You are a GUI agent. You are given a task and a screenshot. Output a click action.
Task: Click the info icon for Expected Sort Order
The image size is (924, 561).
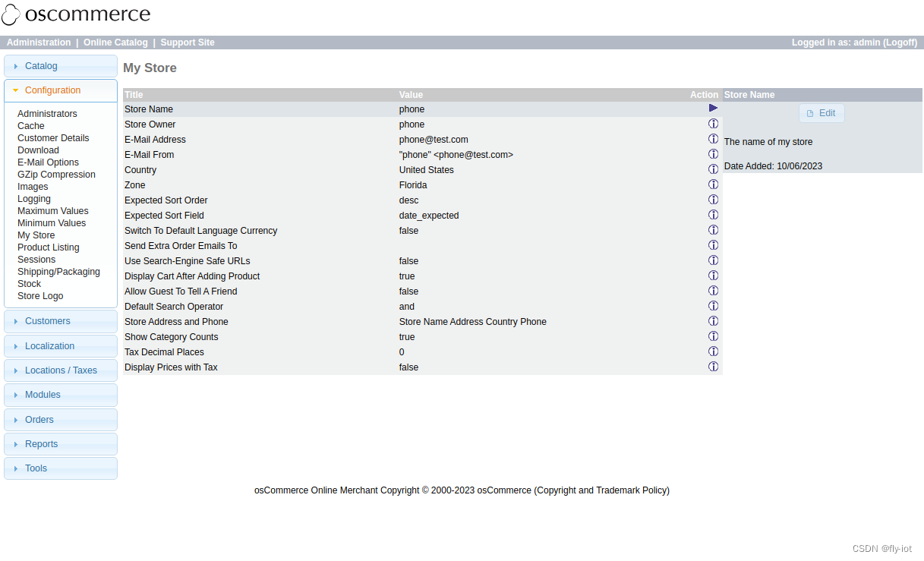713,200
